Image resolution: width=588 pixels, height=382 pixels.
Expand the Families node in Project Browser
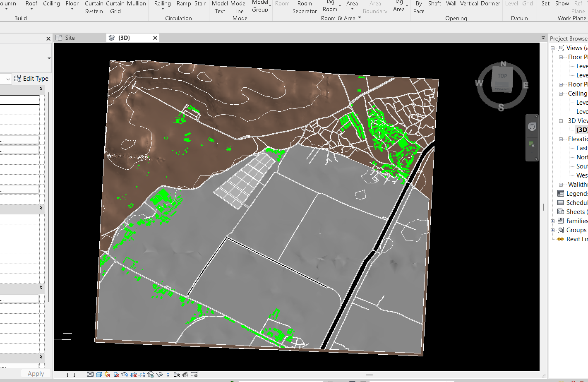(553, 221)
